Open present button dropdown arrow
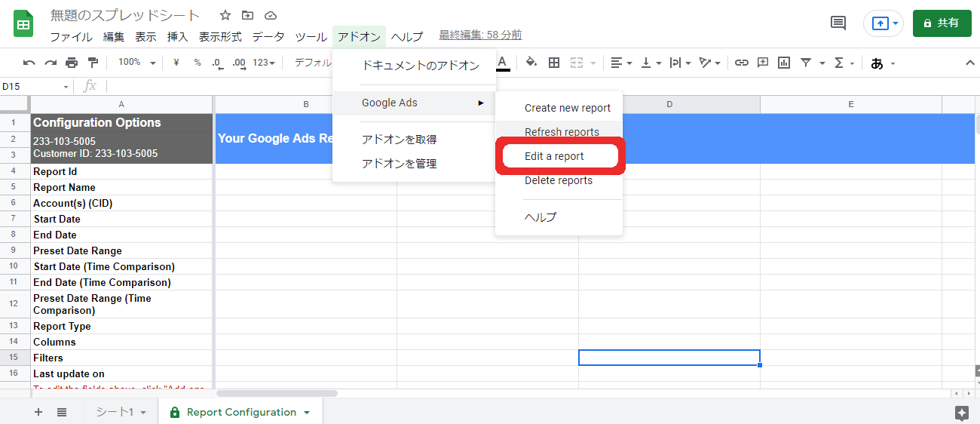Image resolution: width=980 pixels, height=424 pixels. pos(896,23)
